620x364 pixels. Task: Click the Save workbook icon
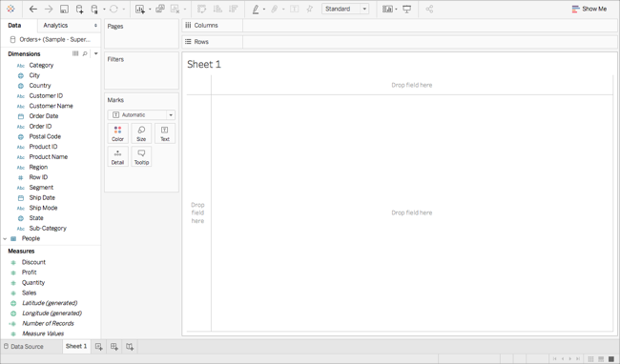[x=64, y=10]
